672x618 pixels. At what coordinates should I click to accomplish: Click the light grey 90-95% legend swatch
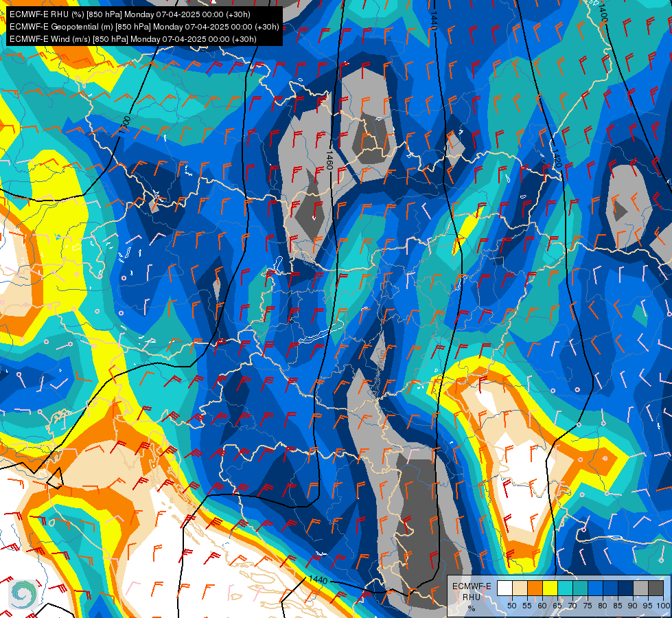[x=640, y=588]
